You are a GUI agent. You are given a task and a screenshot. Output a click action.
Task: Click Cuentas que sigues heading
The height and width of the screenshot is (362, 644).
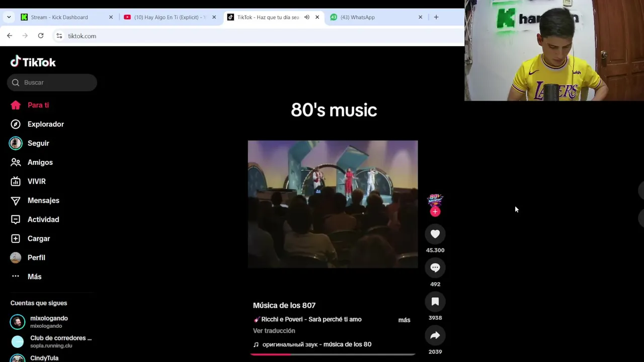click(x=39, y=303)
